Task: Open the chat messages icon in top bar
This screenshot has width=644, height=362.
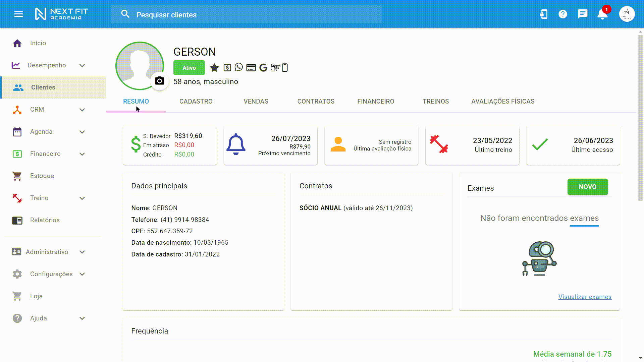Action: 583,14
